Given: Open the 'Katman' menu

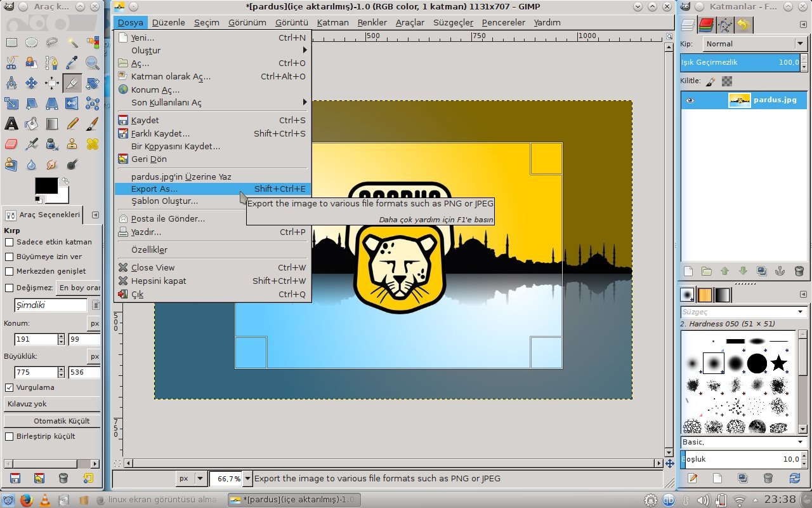Looking at the screenshot, I should pos(332,22).
